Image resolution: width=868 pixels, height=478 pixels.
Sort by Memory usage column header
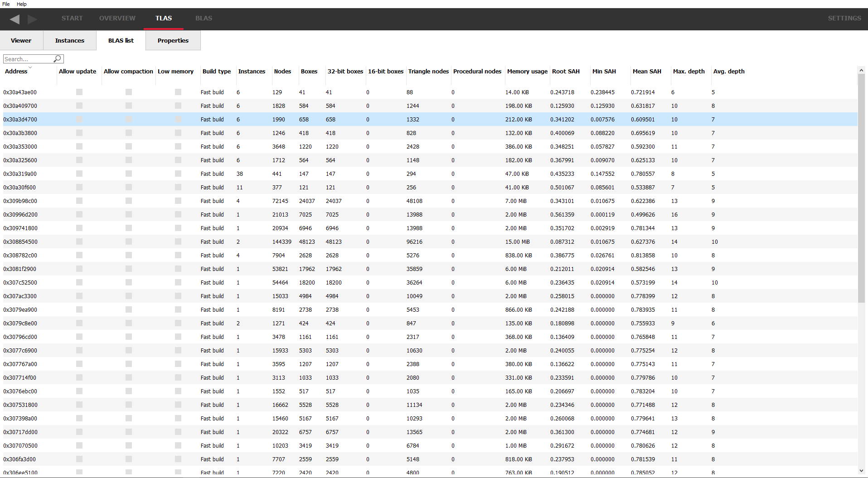(x=527, y=71)
